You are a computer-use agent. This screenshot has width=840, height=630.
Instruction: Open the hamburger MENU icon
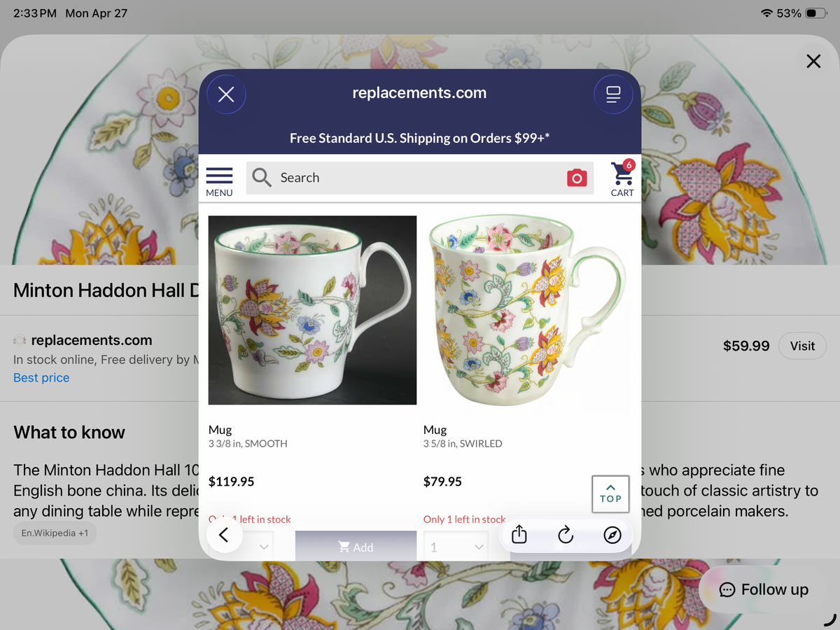click(219, 181)
